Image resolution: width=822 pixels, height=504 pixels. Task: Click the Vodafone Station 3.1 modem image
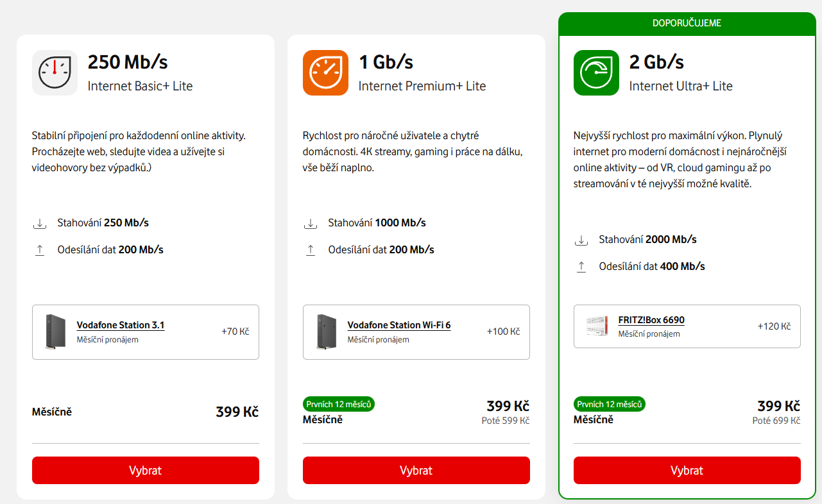[x=55, y=332]
